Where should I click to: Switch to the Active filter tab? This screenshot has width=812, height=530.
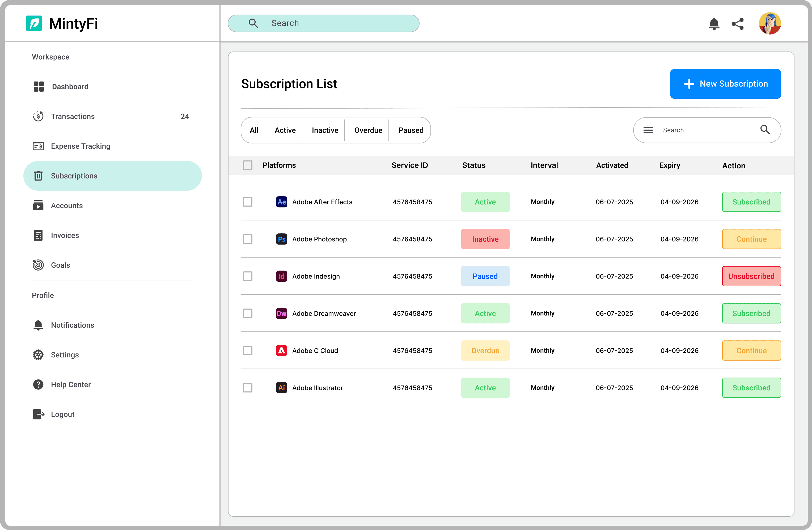(x=285, y=130)
